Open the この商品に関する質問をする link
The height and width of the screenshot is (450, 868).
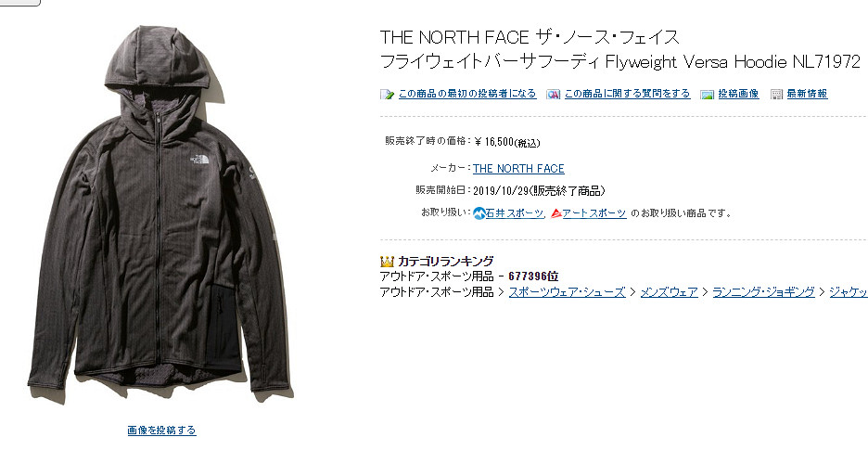click(627, 94)
